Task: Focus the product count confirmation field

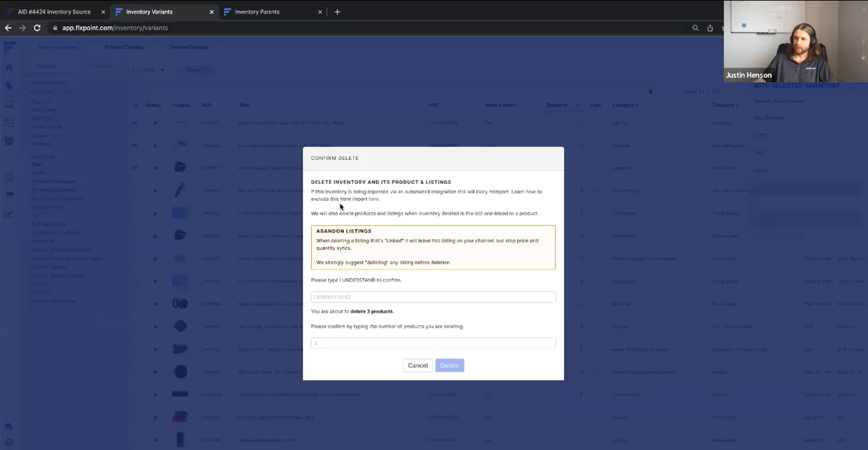Action: [x=433, y=343]
